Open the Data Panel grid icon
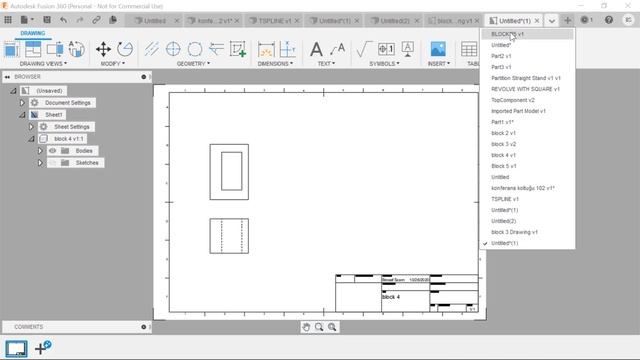This screenshot has height=360, width=640. (x=8, y=20)
